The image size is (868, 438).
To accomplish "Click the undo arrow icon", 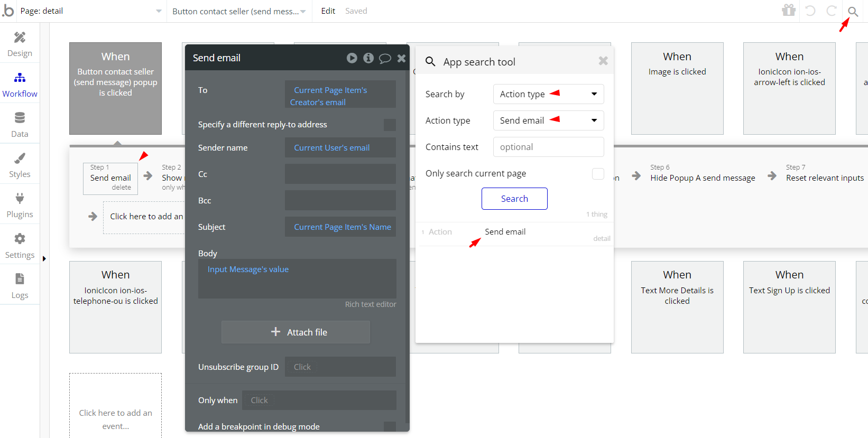I will pyautogui.click(x=810, y=11).
